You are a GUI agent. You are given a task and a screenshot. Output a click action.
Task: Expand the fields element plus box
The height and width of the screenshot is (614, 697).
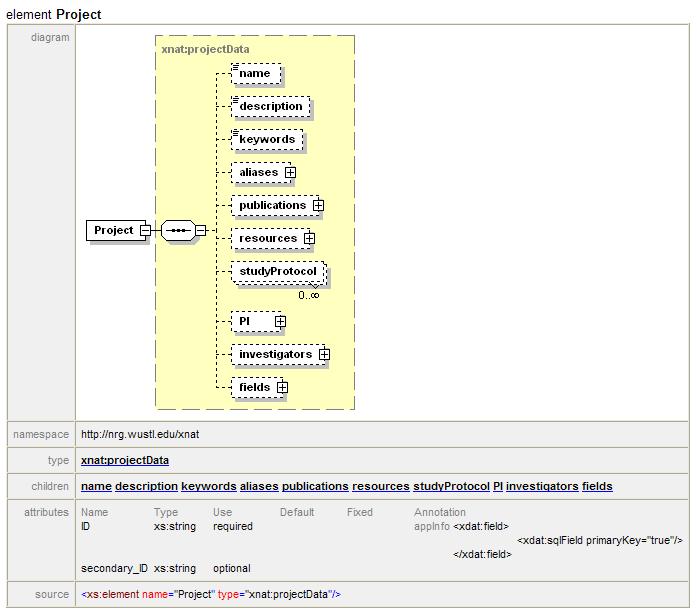tap(282, 388)
